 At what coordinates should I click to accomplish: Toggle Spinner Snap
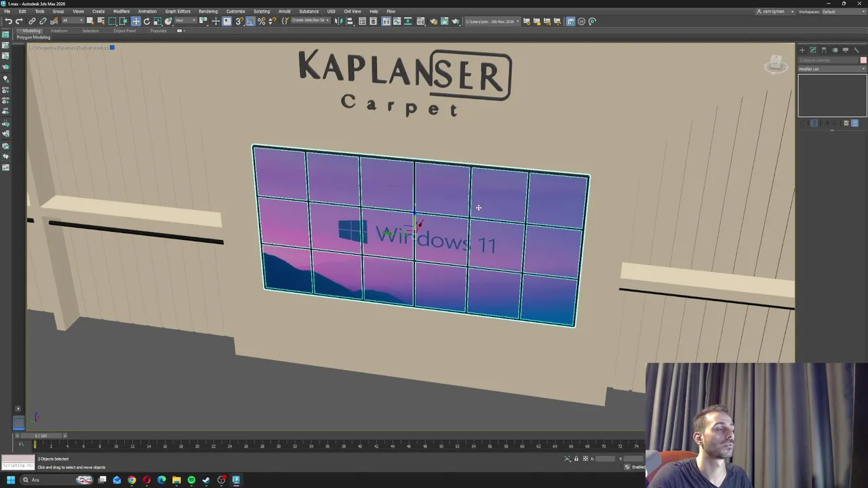point(273,21)
